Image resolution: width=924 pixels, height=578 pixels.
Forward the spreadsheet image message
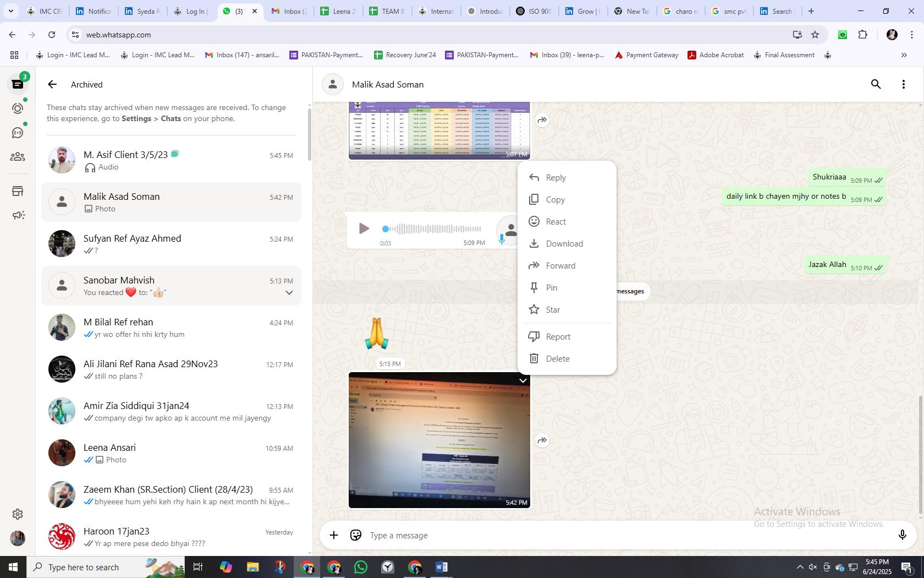pyautogui.click(x=542, y=120)
